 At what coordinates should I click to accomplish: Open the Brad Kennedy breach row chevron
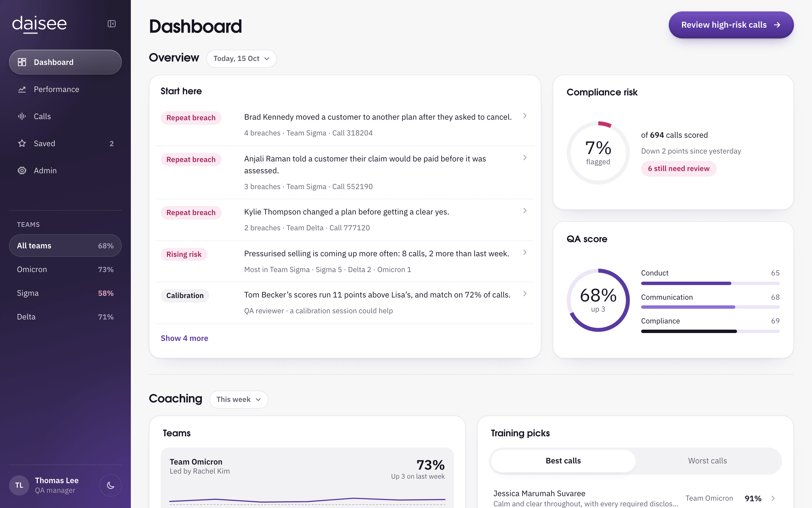[525, 116]
